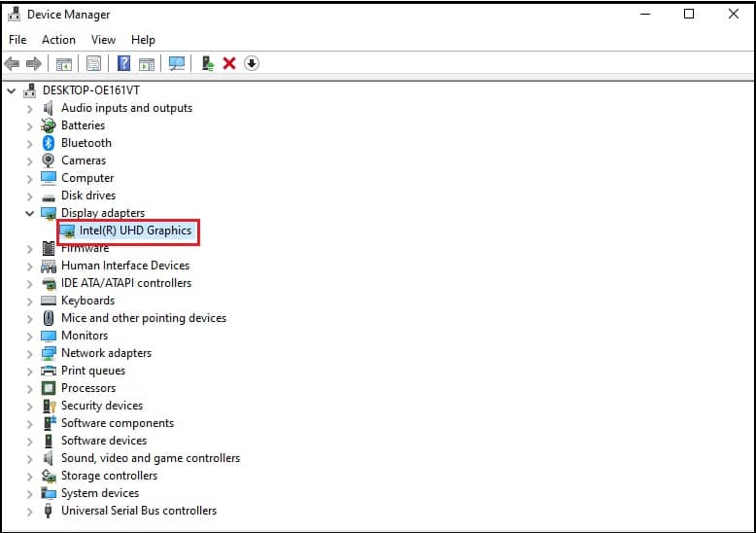Image resolution: width=756 pixels, height=533 pixels.
Task: Expand the IDE ATA/ATAPI controllers arrow
Action: 30,283
